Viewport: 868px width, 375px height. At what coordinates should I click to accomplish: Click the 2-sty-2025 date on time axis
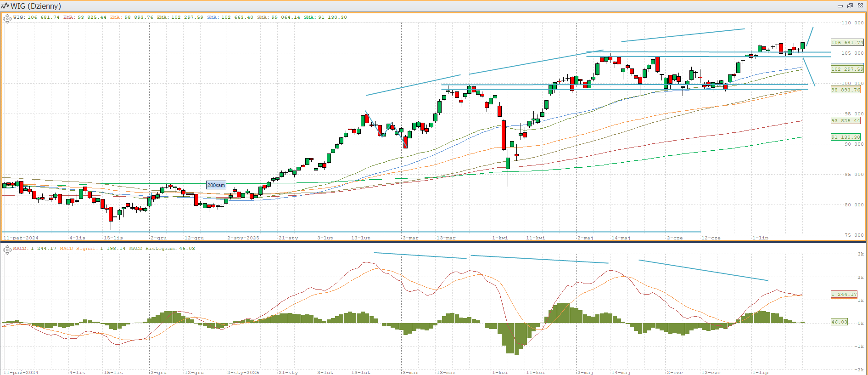point(243,238)
